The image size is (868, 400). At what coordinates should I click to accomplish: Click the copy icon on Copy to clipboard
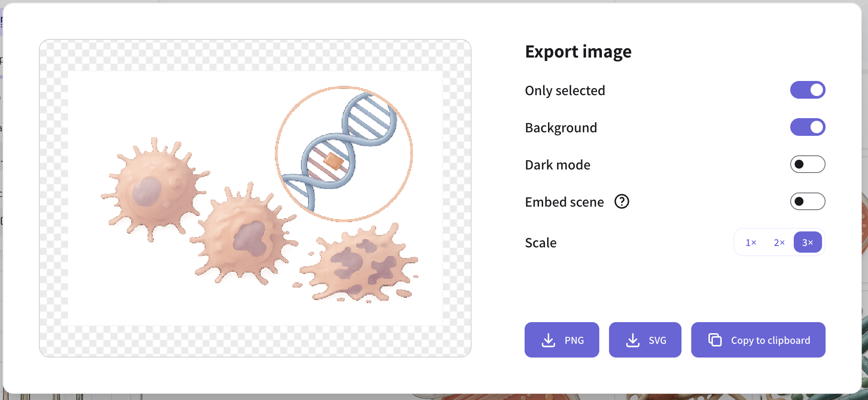pyautogui.click(x=715, y=340)
